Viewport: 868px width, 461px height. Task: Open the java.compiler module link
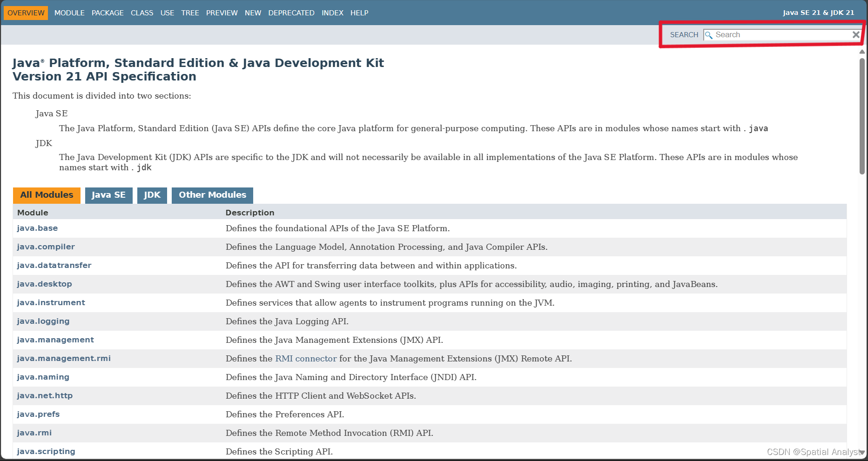(46, 247)
